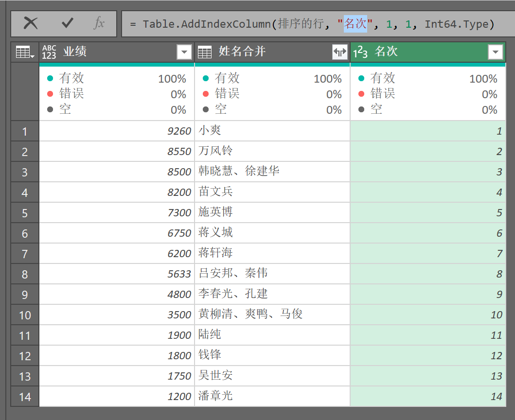Select row number 5
Screen dimensions: 515x420
(25, 213)
